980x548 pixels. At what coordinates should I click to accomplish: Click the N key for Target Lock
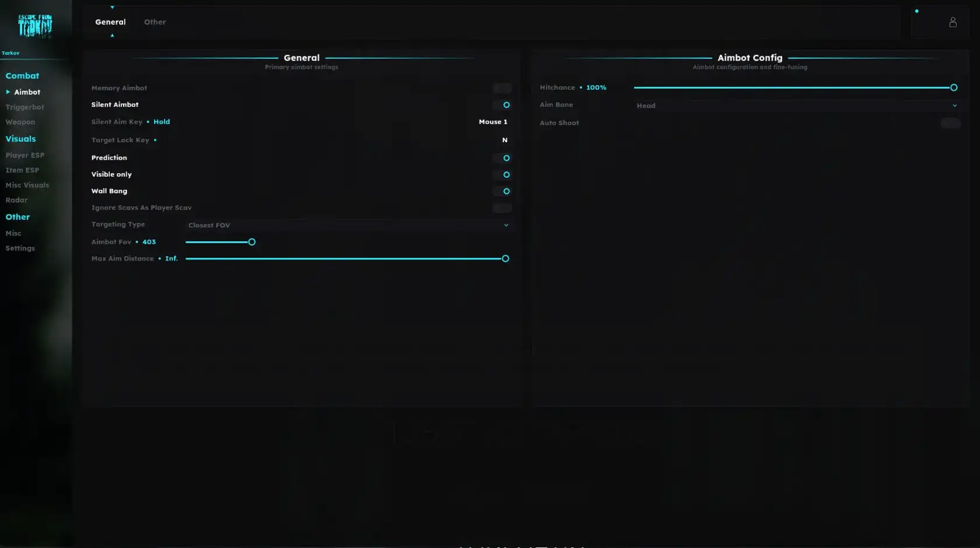(505, 140)
